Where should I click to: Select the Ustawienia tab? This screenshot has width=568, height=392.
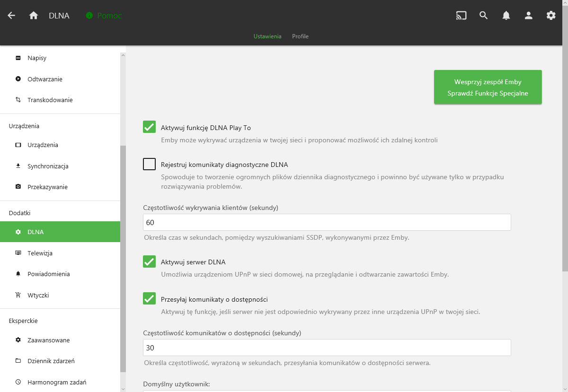pyautogui.click(x=267, y=36)
